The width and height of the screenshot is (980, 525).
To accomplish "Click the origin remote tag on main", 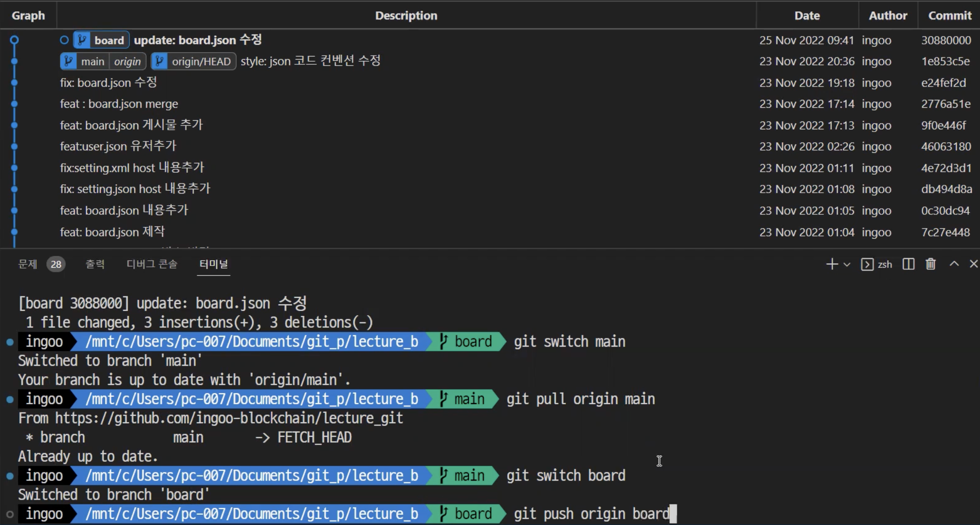I will coord(127,62).
